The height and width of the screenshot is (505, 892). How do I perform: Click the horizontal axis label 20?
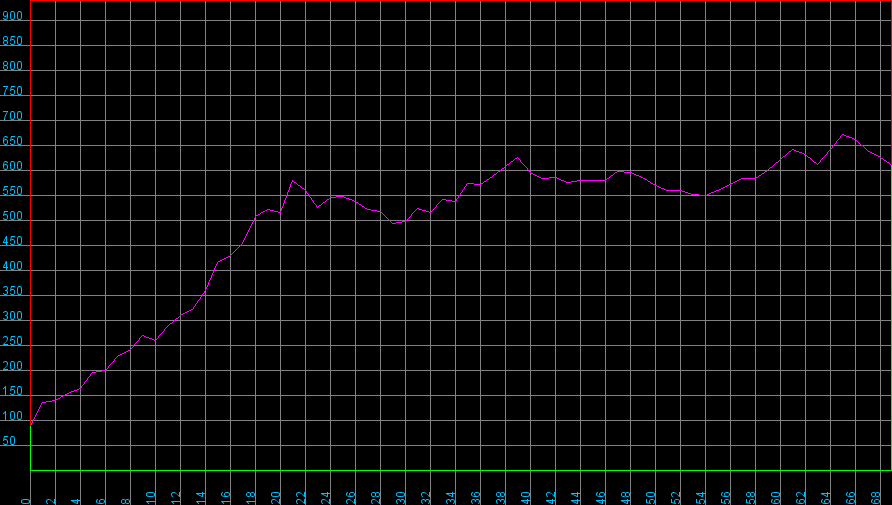coord(276,498)
